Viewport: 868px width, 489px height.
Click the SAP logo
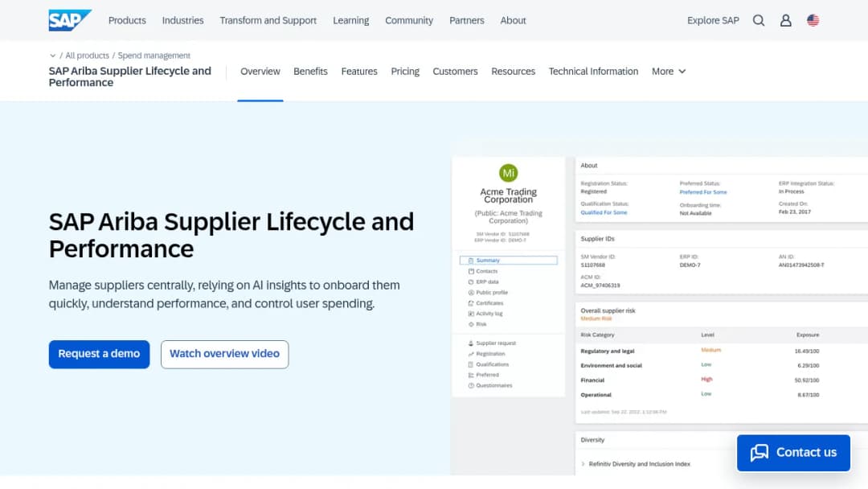point(69,20)
